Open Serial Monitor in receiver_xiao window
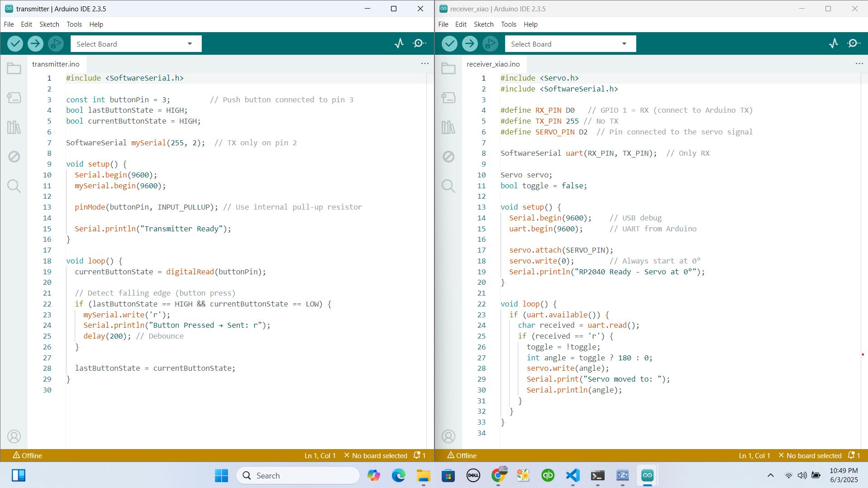This screenshot has height=488, width=868. click(854, 43)
